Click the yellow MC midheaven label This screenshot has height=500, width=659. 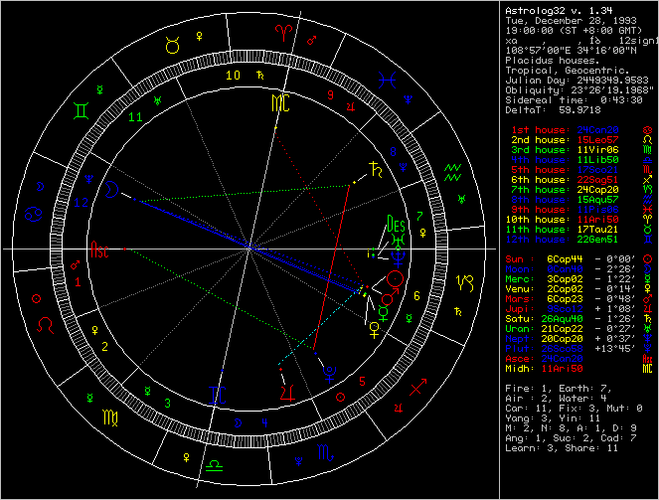(x=280, y=103)
